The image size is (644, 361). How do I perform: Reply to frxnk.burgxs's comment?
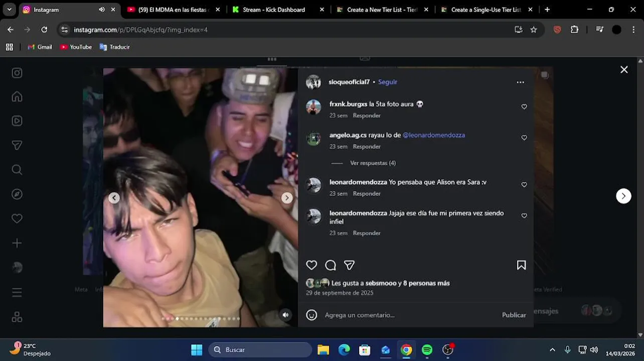[367, 115]
